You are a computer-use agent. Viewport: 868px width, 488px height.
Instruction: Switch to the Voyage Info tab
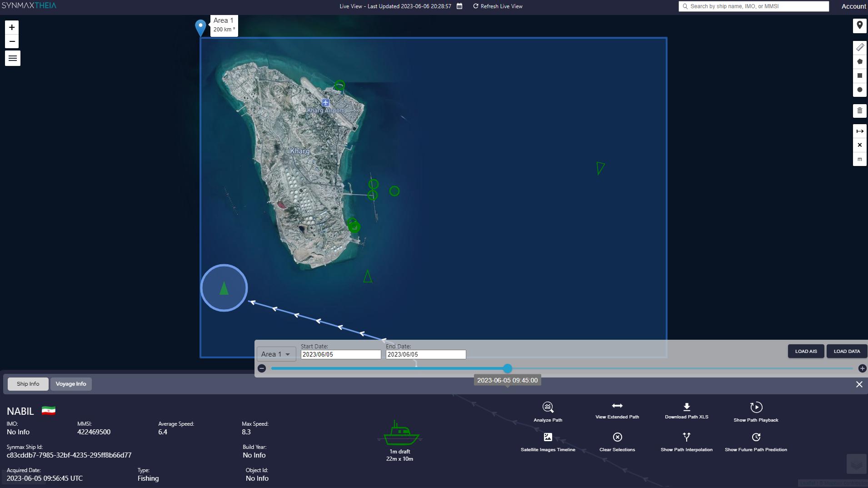pos(71,384)
